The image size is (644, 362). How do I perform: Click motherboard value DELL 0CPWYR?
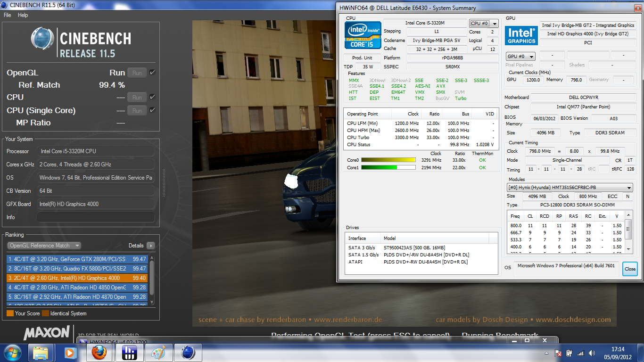(584, 97)
